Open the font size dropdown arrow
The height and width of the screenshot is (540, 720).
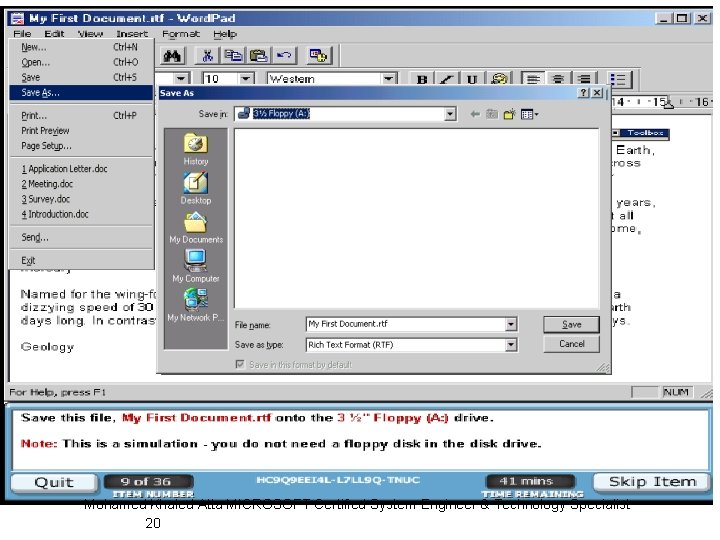(x=246, y=79)
